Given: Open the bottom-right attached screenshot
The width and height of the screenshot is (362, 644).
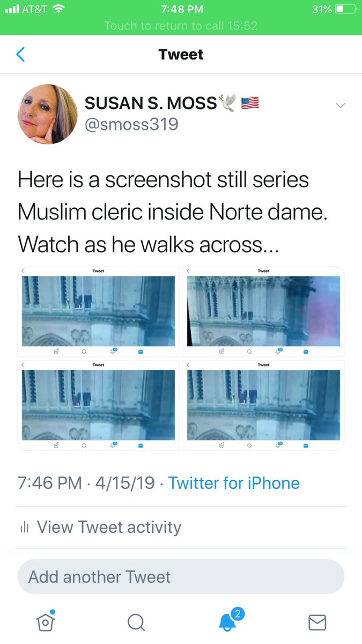Looking at the screenshot, I should (264, 406).
